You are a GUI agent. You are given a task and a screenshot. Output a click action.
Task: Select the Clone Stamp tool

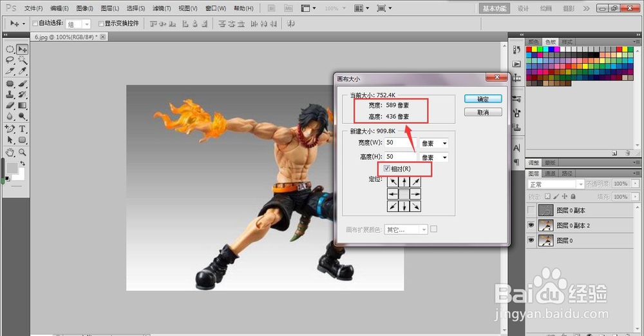[x=10, y=95]
